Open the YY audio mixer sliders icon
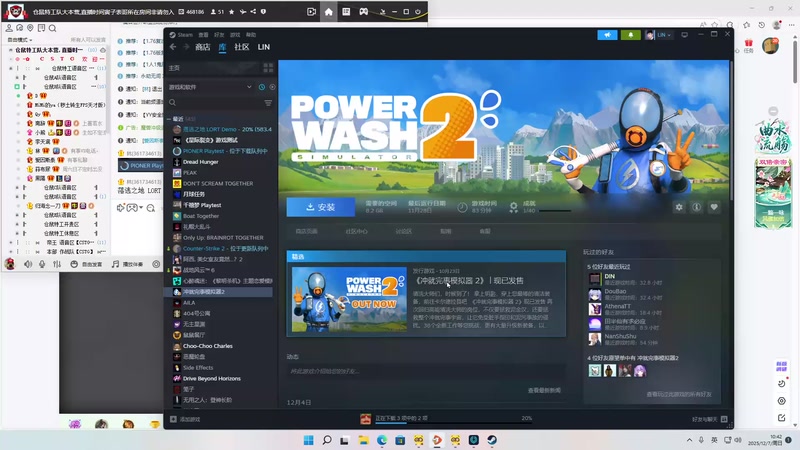This screenshot has width=800, height=450. [x=57, y=264]
